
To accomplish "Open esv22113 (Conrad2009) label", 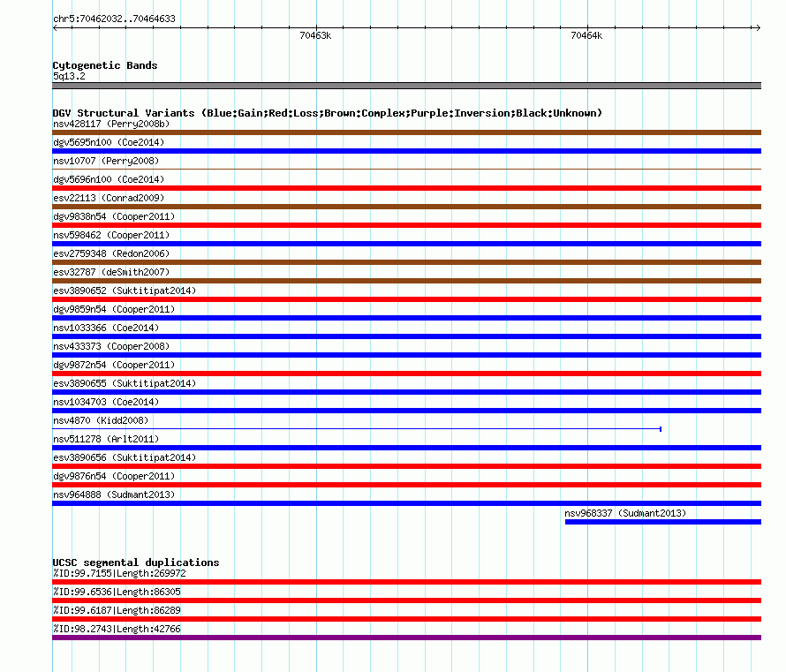I will [x=109, y=198].
